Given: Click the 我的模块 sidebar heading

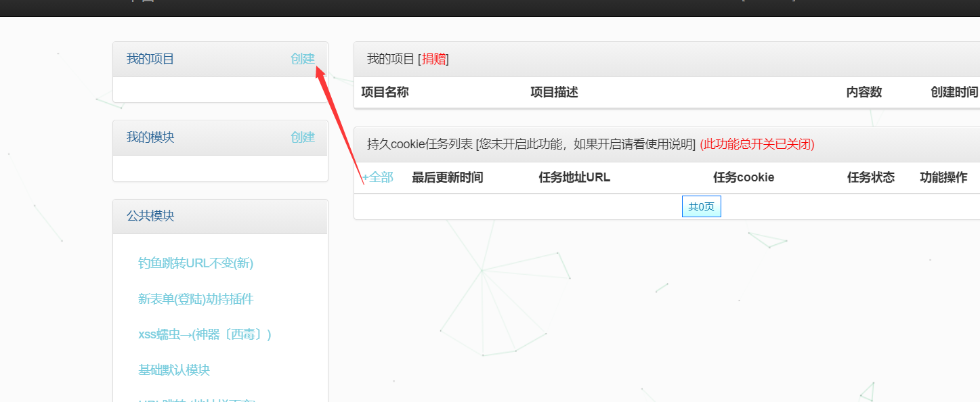Looking at the screenshot, I should pyautogui.click(x=150, y=137).
